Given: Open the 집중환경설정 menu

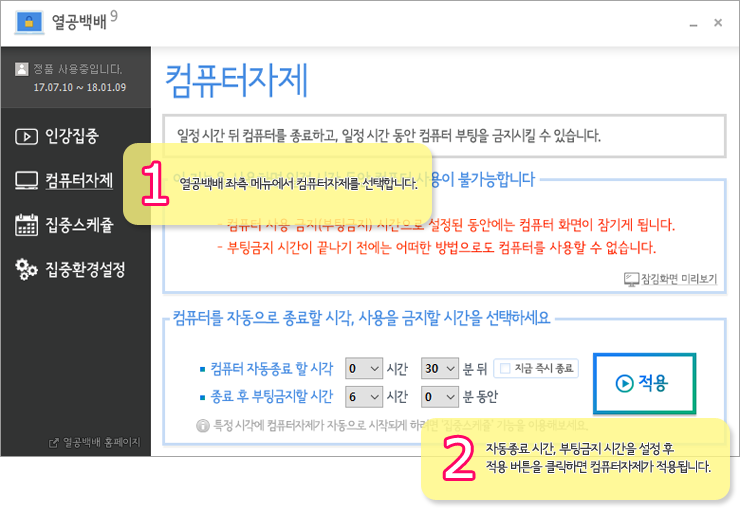Looking at the screenshot, I should (85, 269).
